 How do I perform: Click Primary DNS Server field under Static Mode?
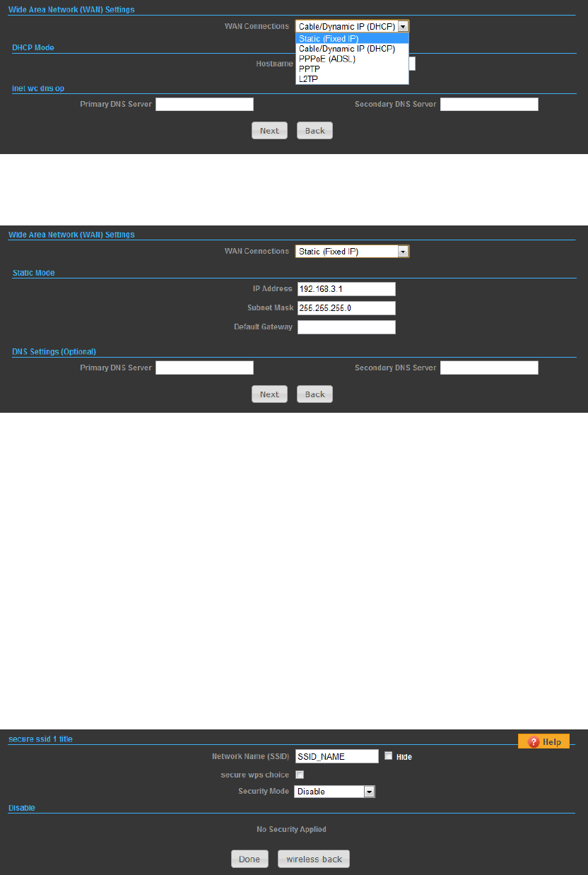(204, 368)
